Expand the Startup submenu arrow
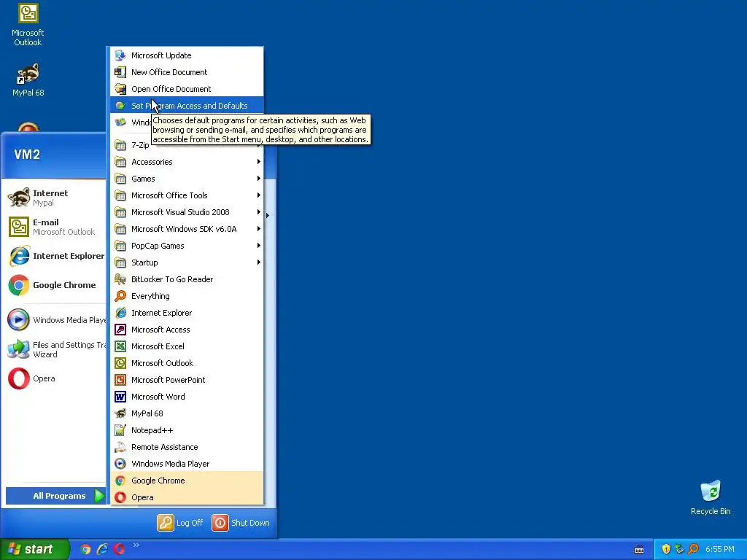Image resolution: width=747 pixels, height=560 pixels. (259, 262)
